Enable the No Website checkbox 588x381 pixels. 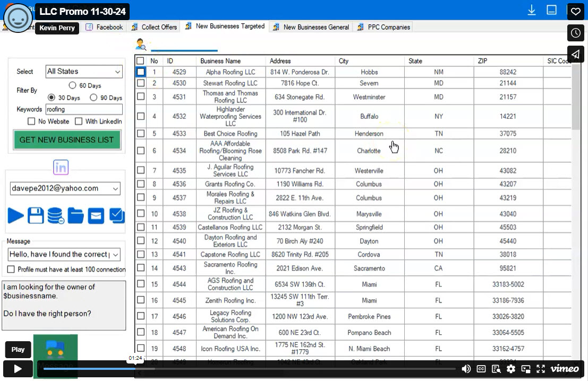click(32, 122)
